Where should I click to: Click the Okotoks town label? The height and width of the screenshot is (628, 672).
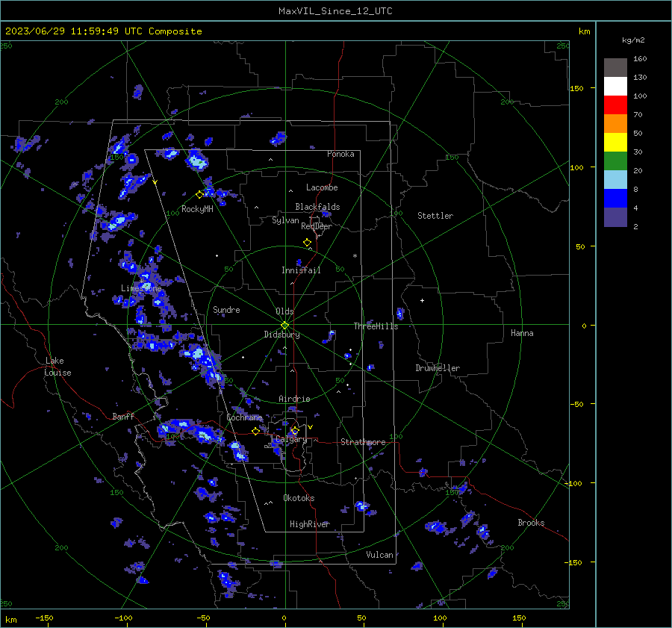299,498
